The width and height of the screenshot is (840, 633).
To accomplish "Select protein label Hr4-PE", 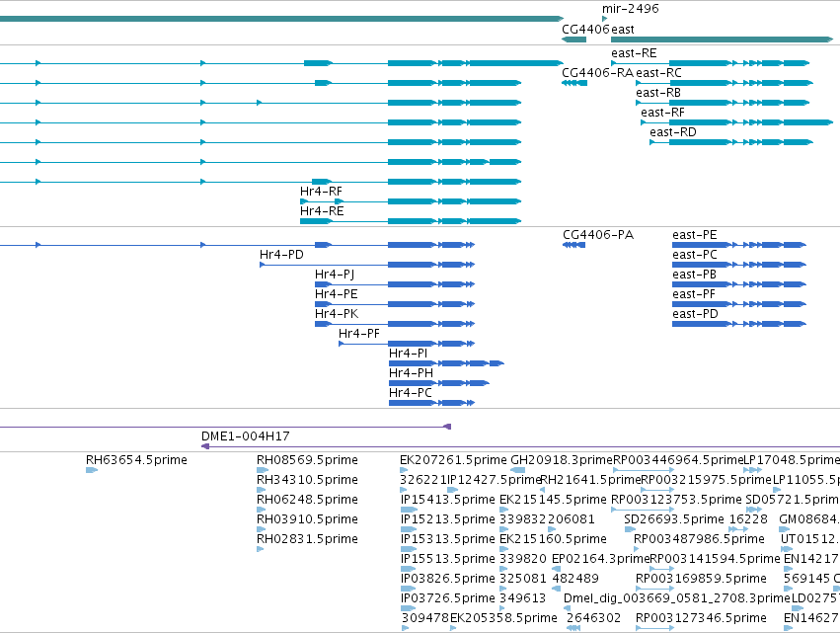I will point(336,294).
